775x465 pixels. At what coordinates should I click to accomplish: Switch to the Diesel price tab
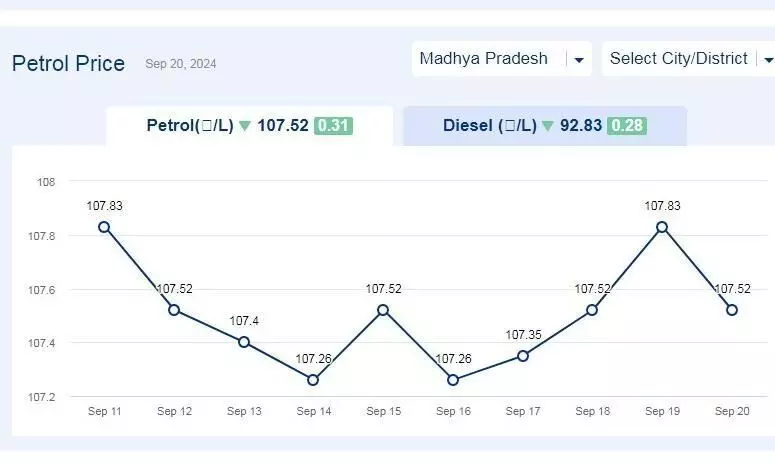tap(545, 126)
